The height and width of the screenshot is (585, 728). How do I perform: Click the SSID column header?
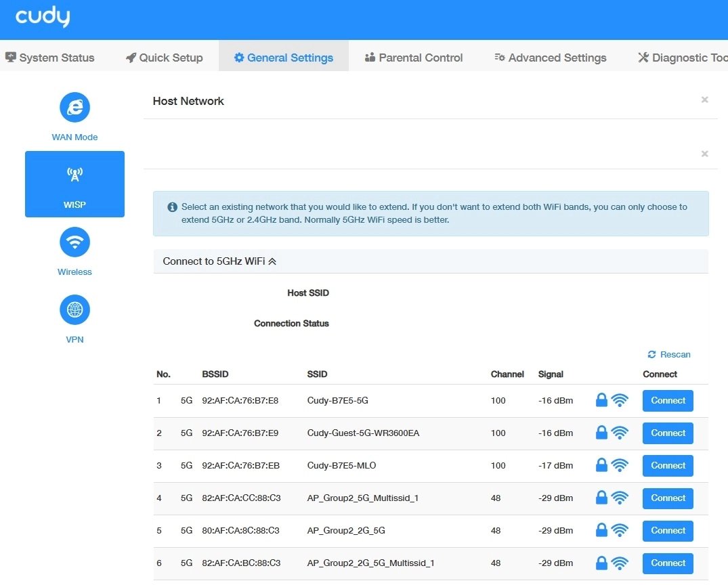click(x=317, y=374)
